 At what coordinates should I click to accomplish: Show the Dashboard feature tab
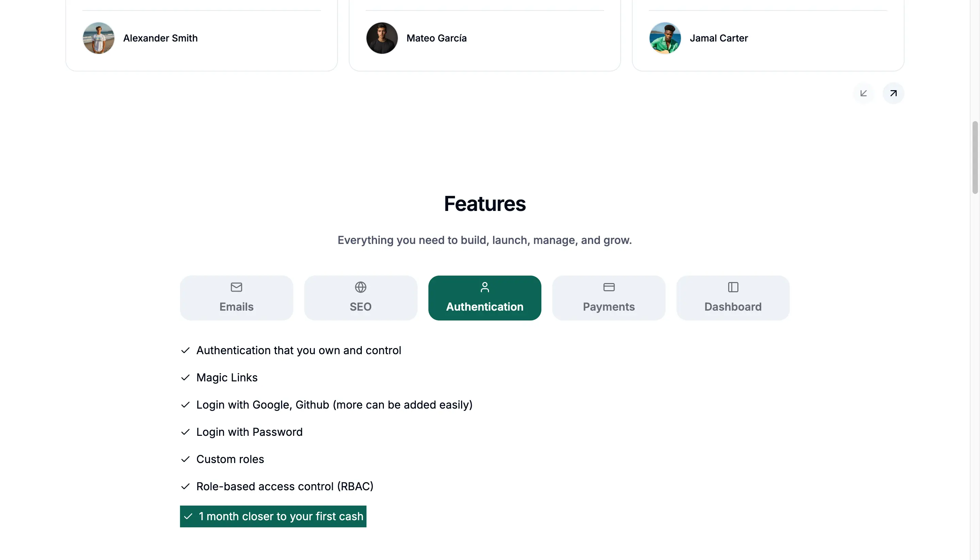pos(733,298)
